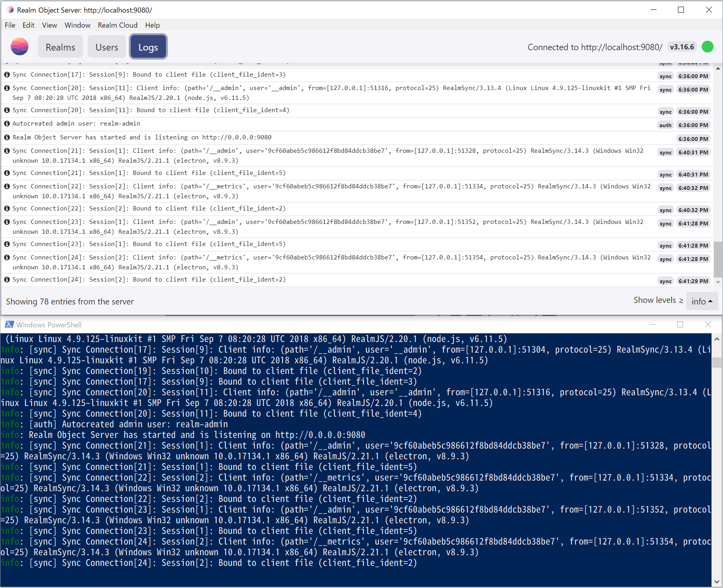This screenshot has width=723, height=588.
Task: Click the 'Connected to http://localhost:9080/' text
Action: [595, 47]
